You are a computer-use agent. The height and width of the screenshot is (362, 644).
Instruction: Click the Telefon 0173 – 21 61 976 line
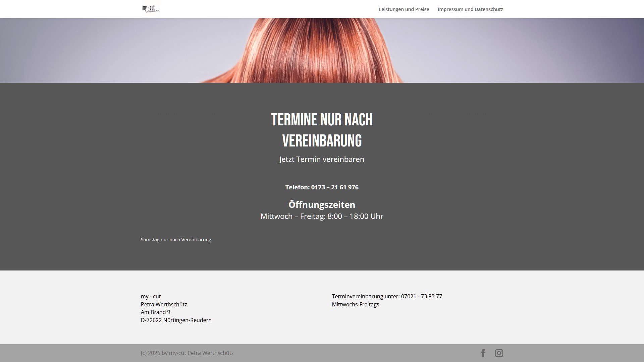[x=322, y=187]
